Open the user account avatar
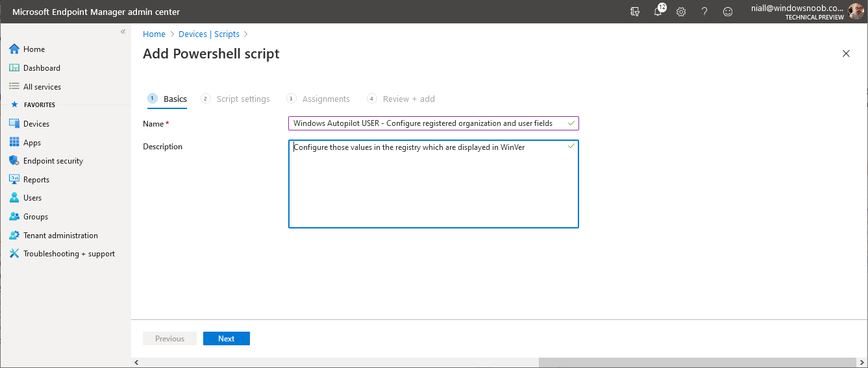 (856, 12)
